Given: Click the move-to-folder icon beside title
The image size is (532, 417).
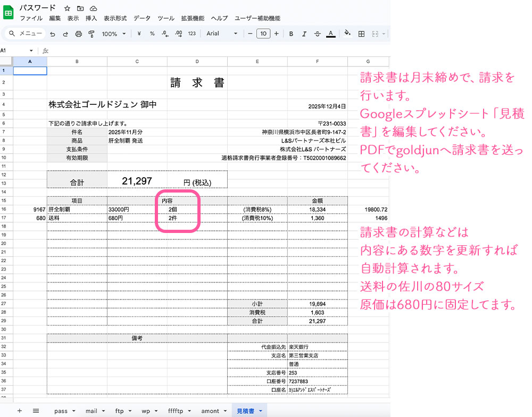Looking at the screenshot, I should 80,9.
